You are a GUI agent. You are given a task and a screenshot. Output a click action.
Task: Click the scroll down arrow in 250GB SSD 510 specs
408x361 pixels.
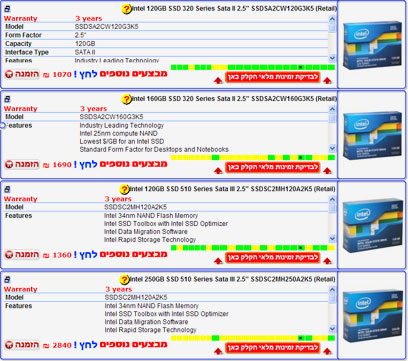(332, 329)
